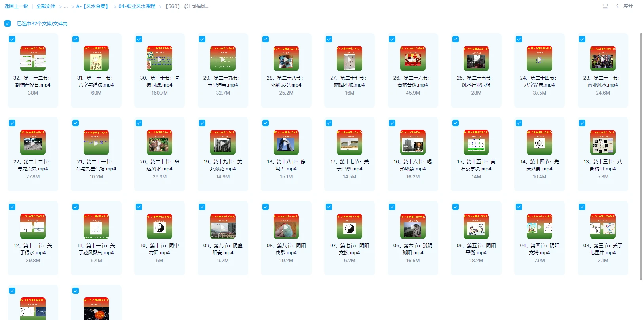The width and height of the screenshot is (644, 320).
Task: Open file name 17 关于尸砂.mp4
Action: (350, 165)
